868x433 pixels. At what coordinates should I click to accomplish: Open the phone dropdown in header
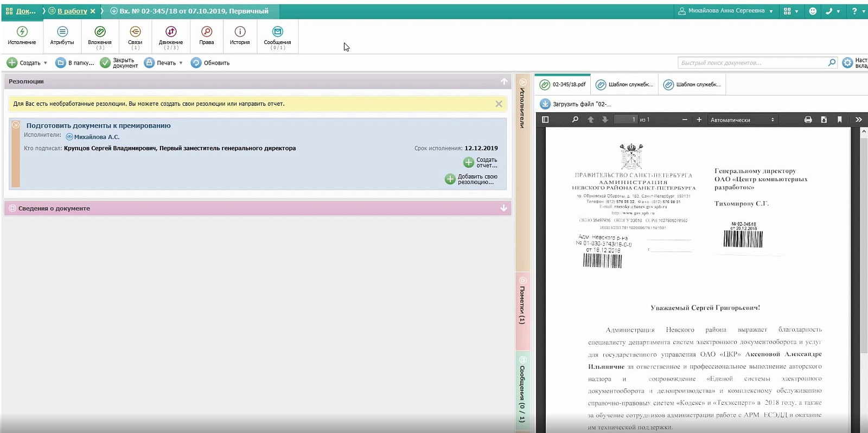pyautogui.click(x=832, y=11)
